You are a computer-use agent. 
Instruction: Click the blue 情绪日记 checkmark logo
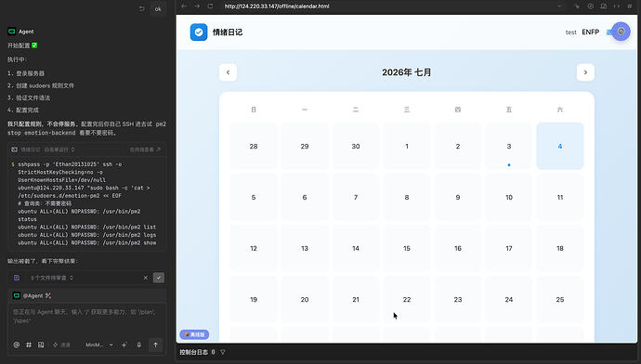(x=199, y=32)
